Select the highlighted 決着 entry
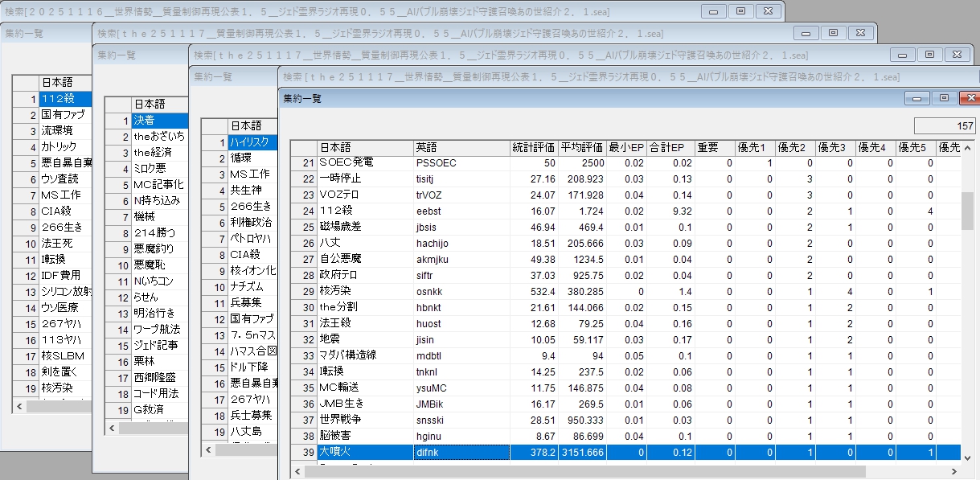This screenshot has height=480, width=980. click(159, 121)
